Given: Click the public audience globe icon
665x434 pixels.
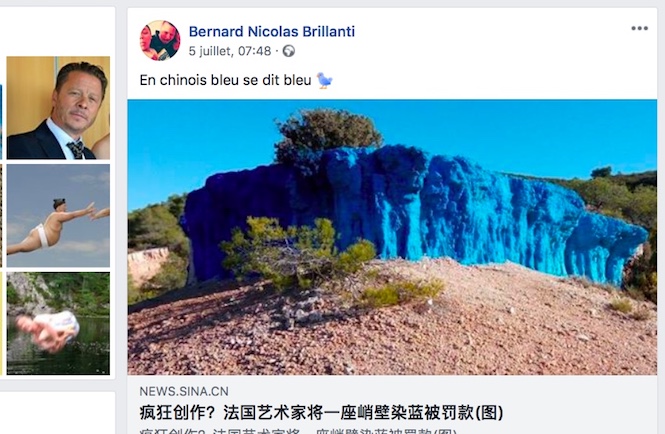Looking at the screenshot, I should coord(289,51).
